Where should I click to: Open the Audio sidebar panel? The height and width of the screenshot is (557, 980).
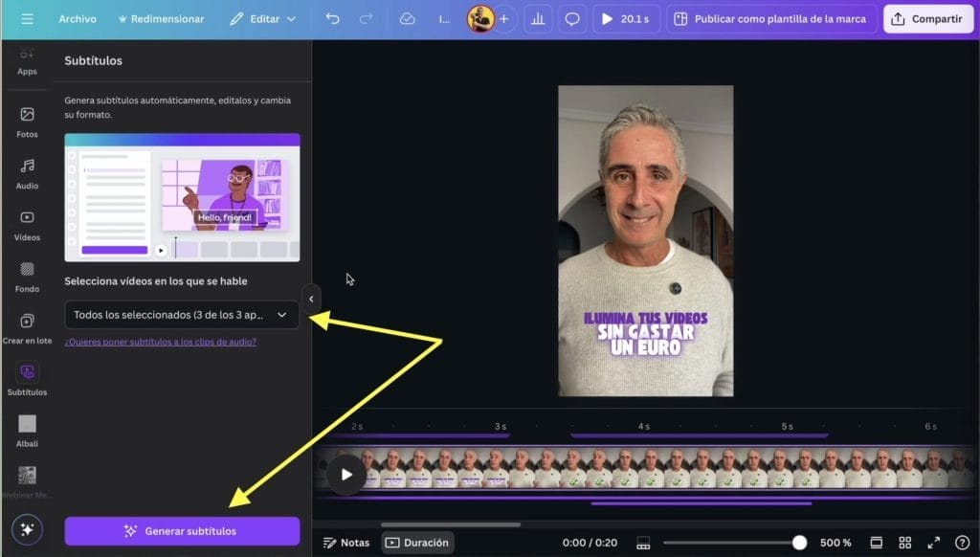coord(27,173)
